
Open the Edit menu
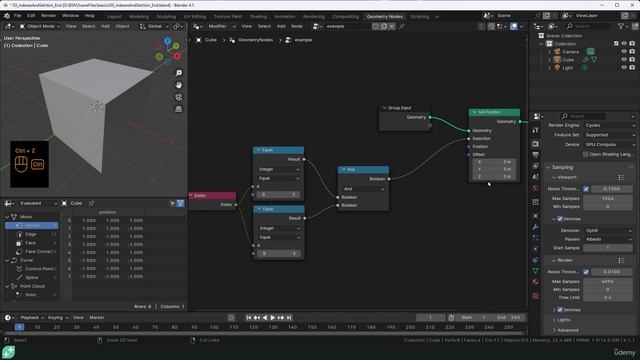coord(31,16)
